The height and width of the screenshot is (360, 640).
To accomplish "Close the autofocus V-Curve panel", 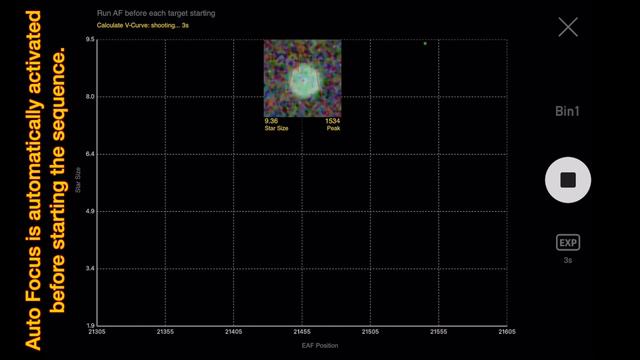I will [568, 27].
